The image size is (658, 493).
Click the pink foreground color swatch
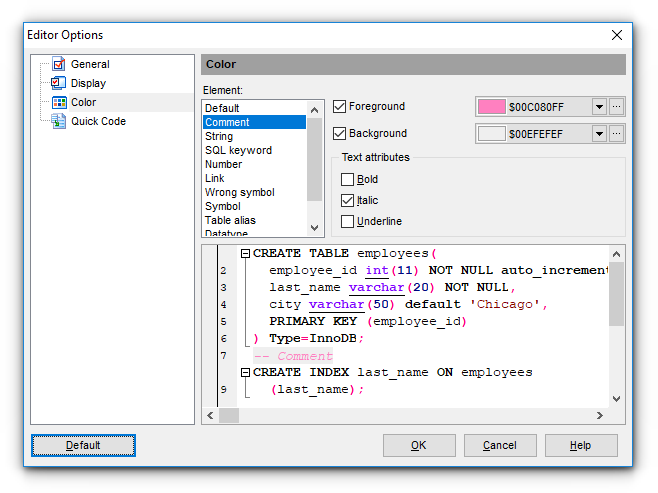pos(492,106)
